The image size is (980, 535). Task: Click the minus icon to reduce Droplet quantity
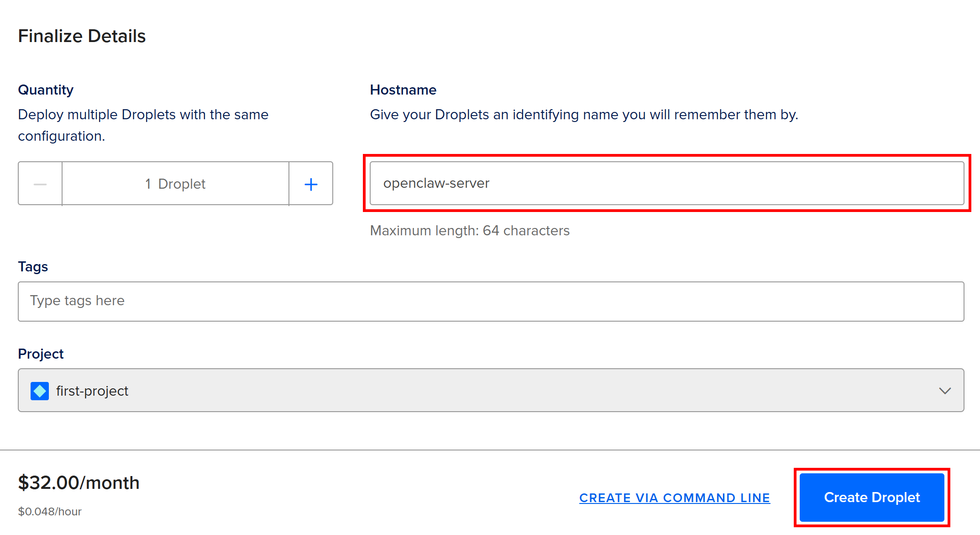coord(40,184)
